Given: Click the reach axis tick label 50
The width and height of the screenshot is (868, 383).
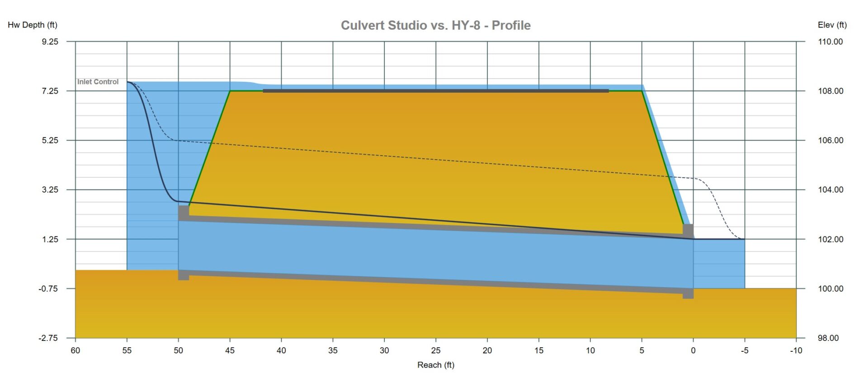Looking at the screenshot, I should (x=179, y=350).
